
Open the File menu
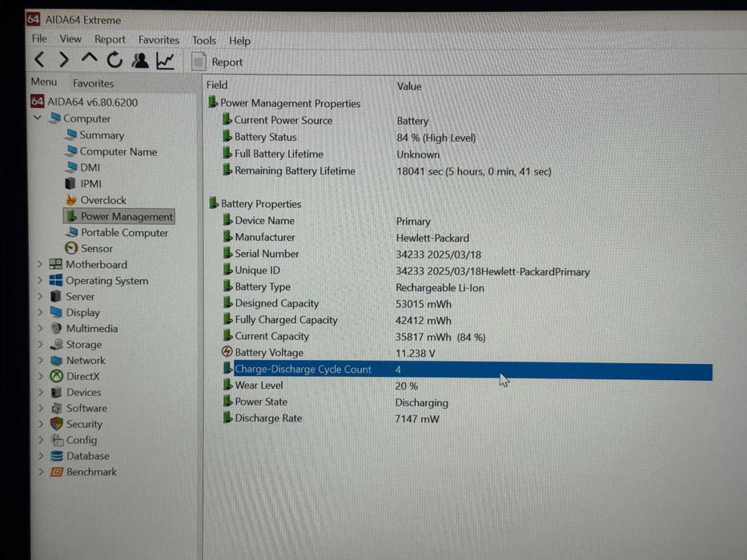click(x=39, y=38)
